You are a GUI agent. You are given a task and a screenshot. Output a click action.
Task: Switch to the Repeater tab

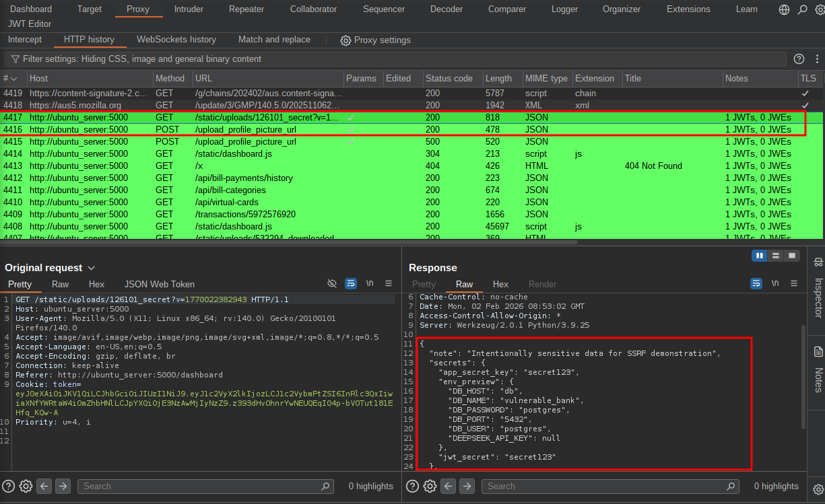246,9
